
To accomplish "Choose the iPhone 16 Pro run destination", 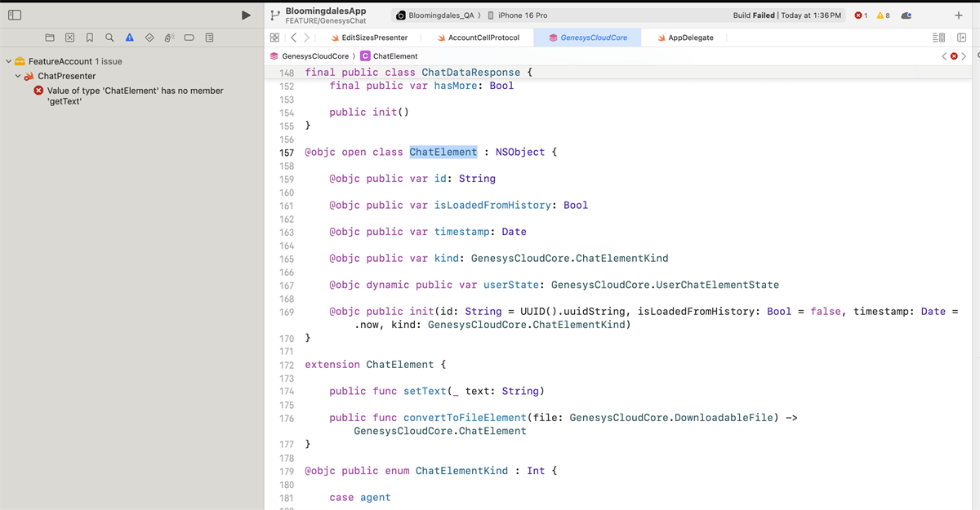I will click(x=522, y=16).
